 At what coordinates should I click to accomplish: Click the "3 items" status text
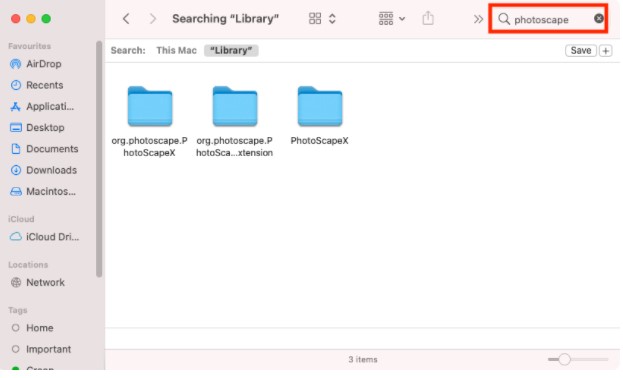tap(363, 359)
